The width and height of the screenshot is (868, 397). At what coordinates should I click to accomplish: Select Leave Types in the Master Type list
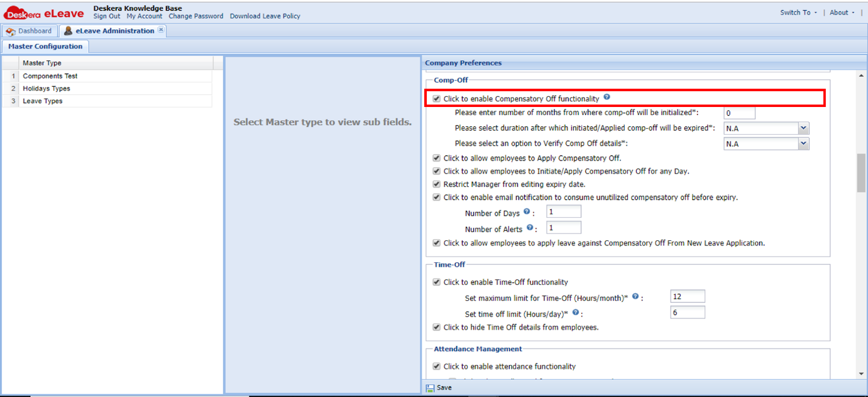(x=42, y=101)
